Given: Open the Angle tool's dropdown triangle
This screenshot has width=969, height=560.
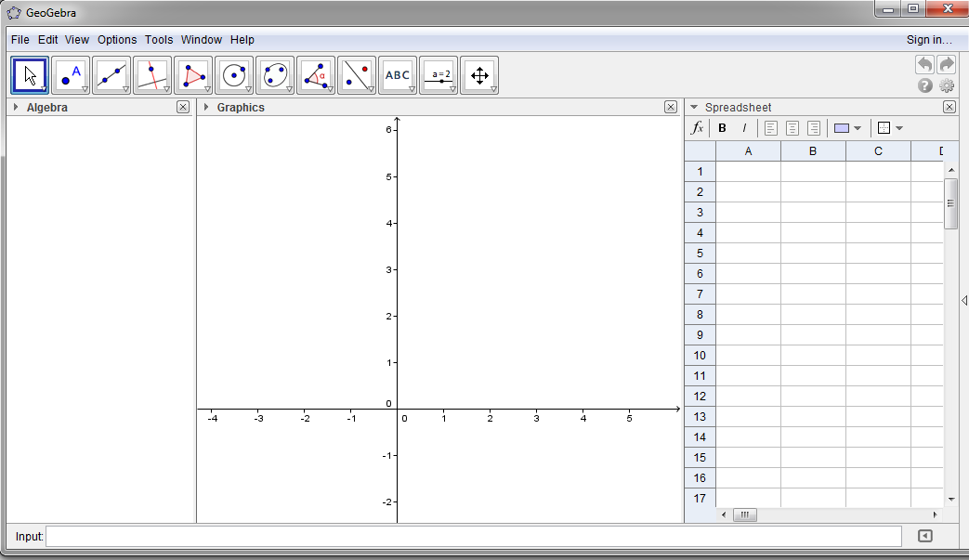Looking at the screenshot, I should [330, 89].
